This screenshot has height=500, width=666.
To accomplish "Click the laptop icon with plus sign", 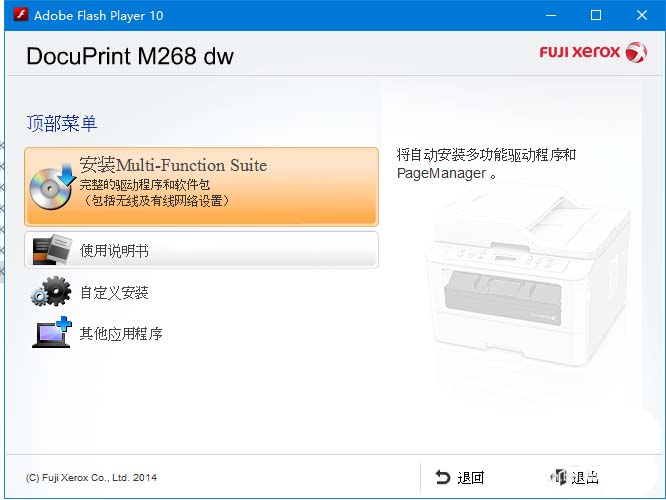I will point(52,333).
